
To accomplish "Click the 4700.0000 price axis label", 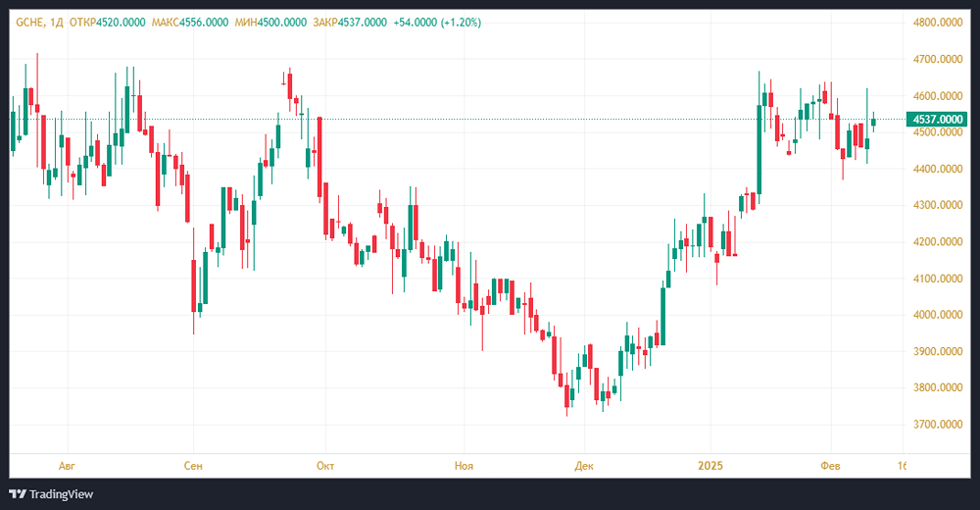I will [x=938, y=60].
